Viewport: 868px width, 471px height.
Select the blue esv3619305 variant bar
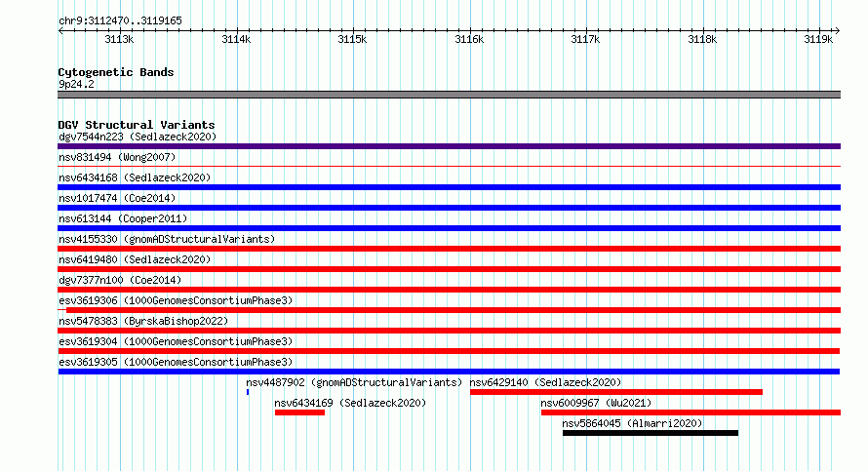click(449, 372)
